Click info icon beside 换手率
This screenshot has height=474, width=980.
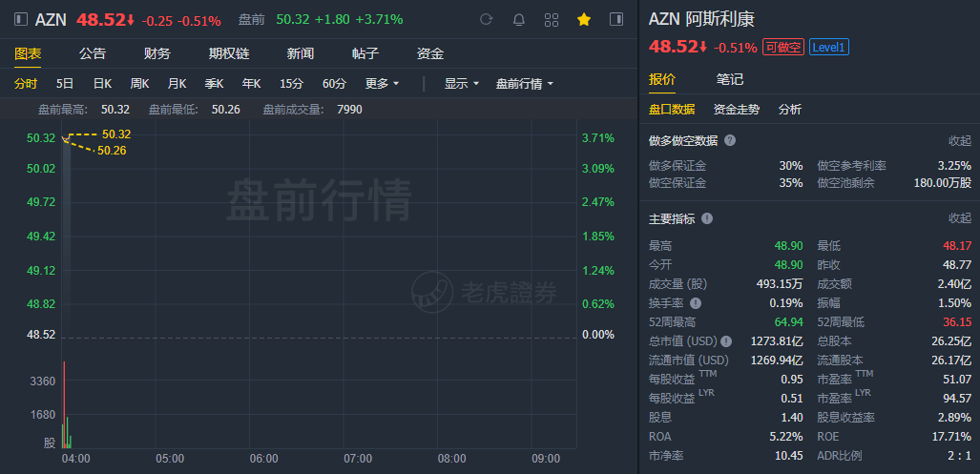[x=696, y=303]
